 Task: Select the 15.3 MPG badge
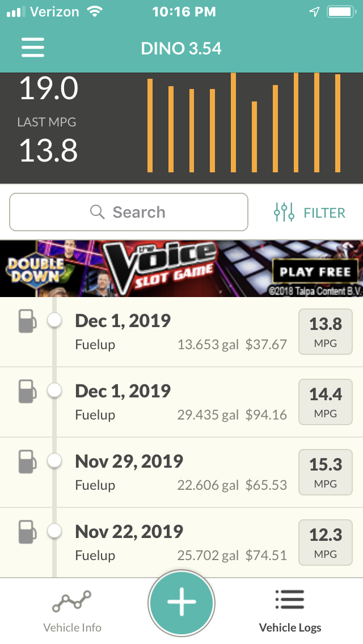pyautogui.click(x=325, y=472)
